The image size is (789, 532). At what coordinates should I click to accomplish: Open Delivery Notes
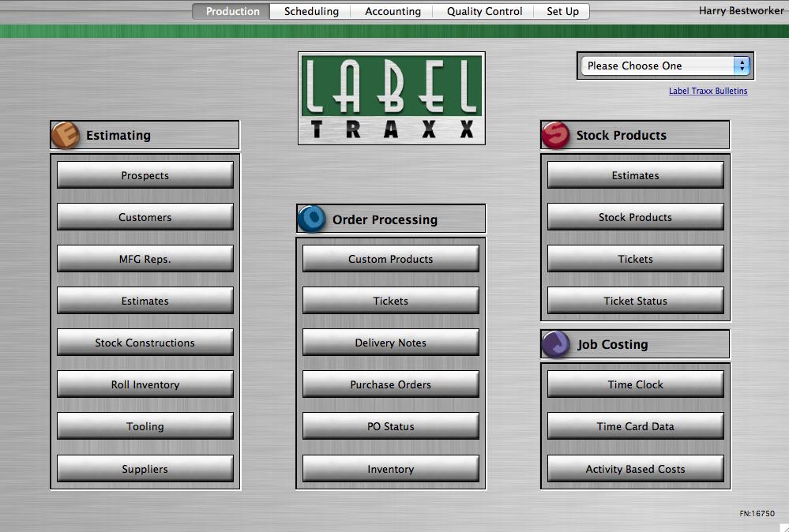click(390, 343)
